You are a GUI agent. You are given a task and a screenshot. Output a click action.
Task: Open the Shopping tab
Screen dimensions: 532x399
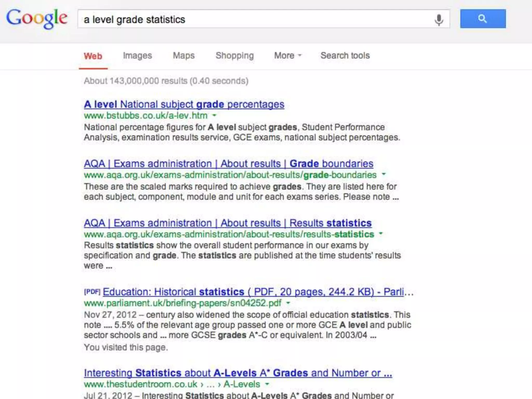235,56
